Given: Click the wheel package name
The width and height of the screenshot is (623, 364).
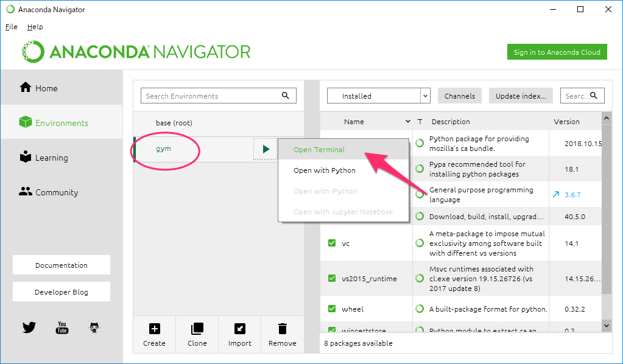Looking at the screenshot, I should (353, 309).
